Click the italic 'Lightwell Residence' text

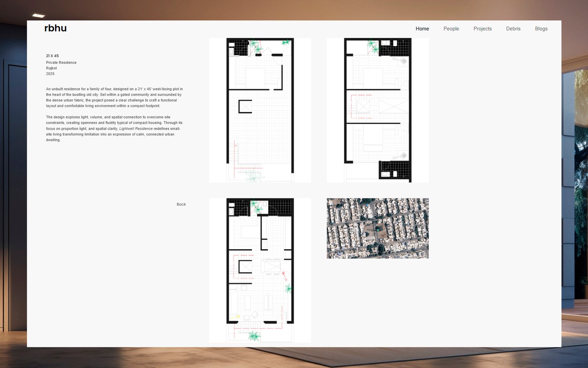click(136, 129)
